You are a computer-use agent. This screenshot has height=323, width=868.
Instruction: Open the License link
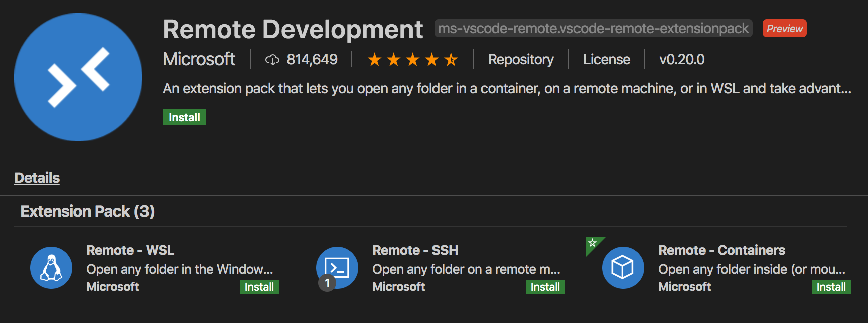(606, 60)
